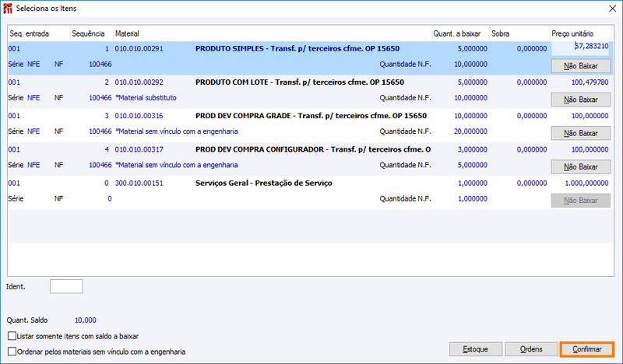
Task: Click '*Material sem vínculo' note under 010.010.00317
Action: click(x=177, y=165)
